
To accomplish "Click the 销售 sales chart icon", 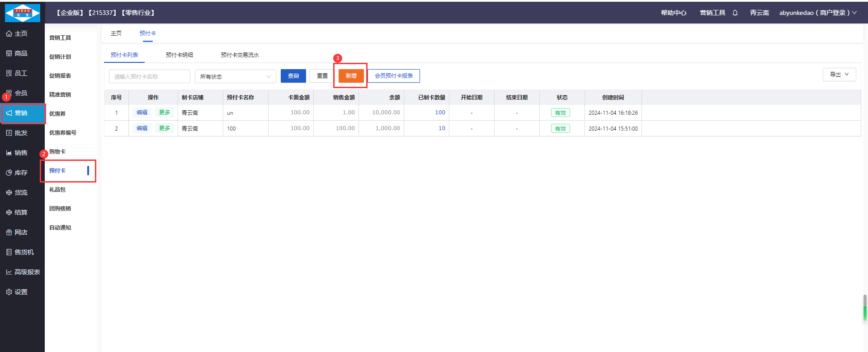I will point(9,153).
